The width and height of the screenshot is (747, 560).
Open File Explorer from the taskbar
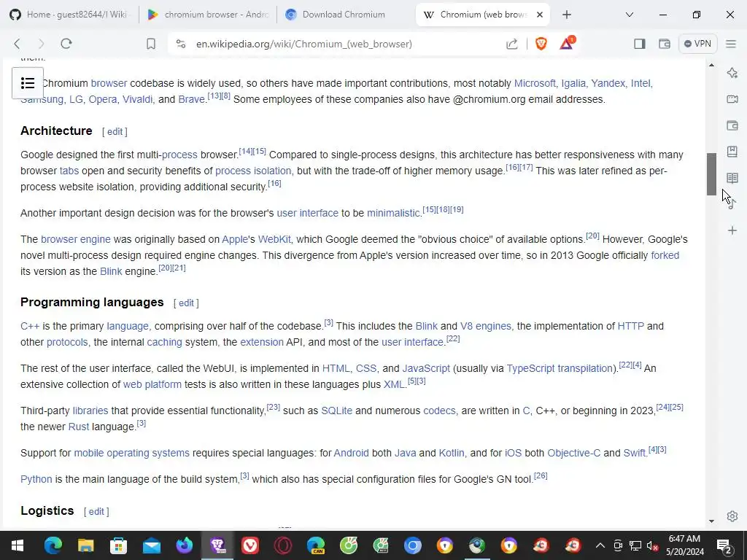tap(86, 545)
